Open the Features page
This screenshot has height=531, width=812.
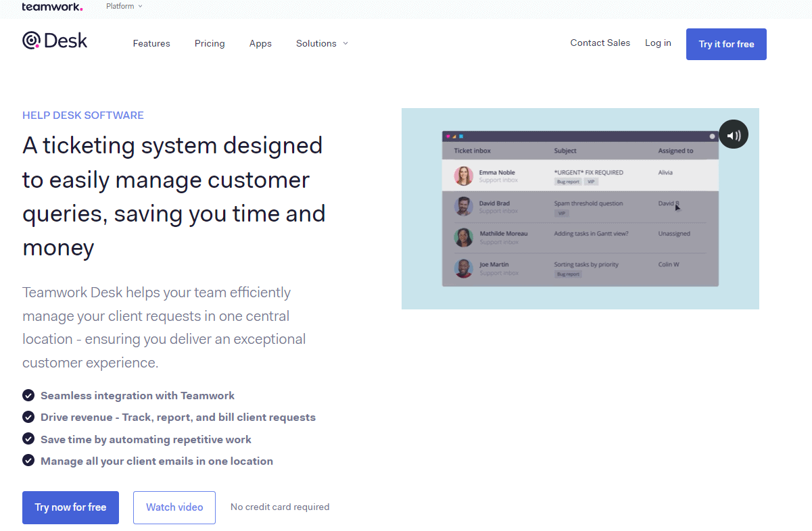click(151, 43)
